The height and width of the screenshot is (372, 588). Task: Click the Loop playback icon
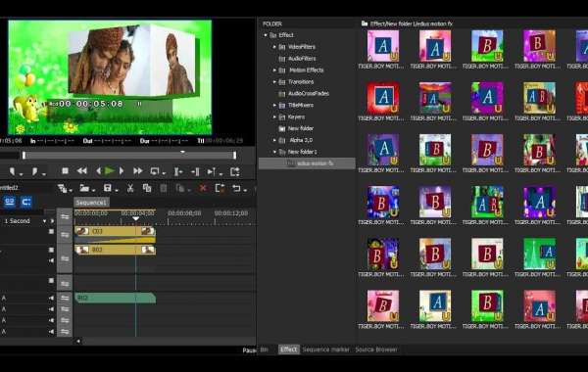pos(155,171)
